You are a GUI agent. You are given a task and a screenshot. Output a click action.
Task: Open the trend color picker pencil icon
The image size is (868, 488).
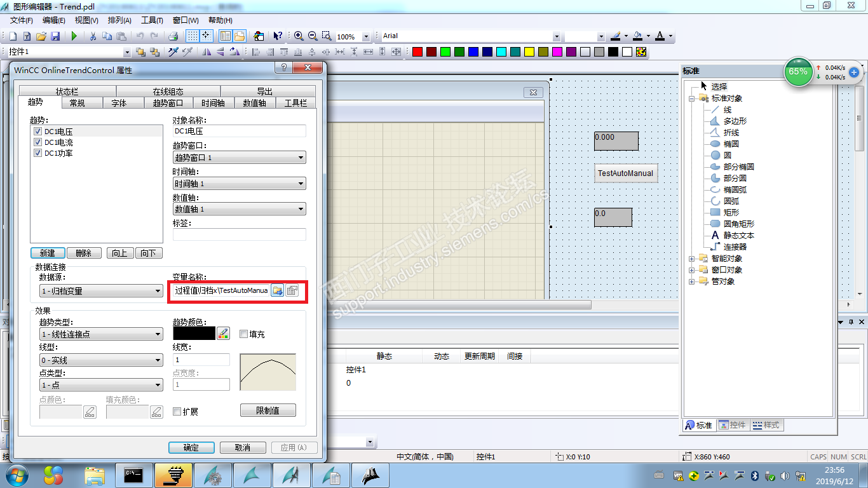click(x=223, y=333)
